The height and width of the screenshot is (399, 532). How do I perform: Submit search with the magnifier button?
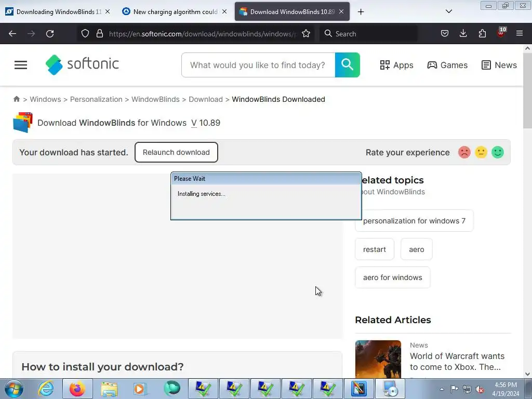[348, 65]
